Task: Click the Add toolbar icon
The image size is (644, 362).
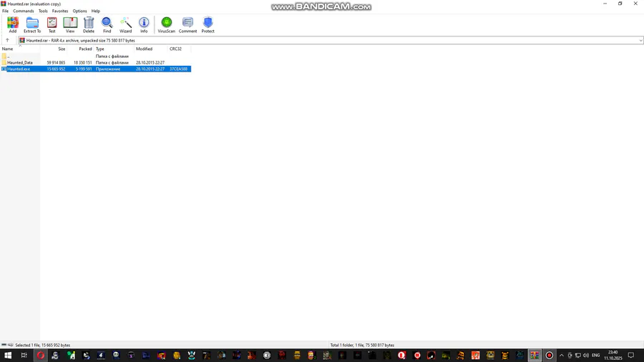Action: point(13,24)
